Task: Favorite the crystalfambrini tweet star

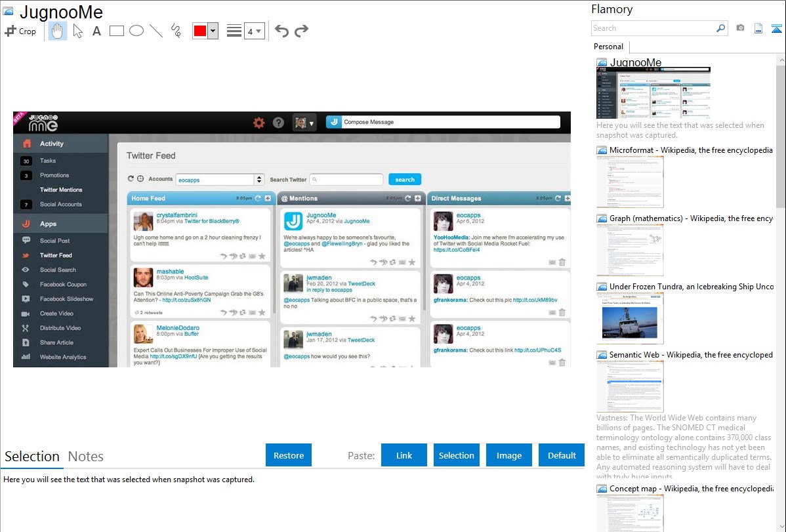Action: pyautogui.click(x=262, y=256)
